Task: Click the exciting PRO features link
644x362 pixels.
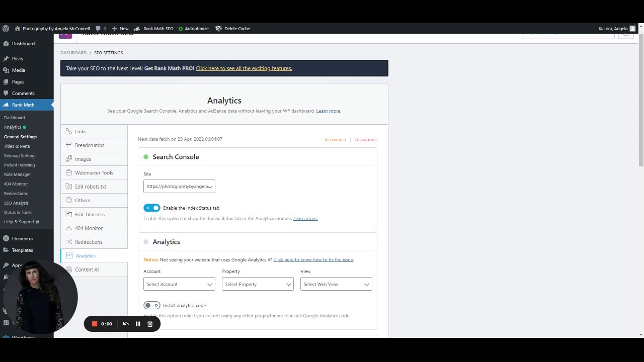Action: point(244,68)
